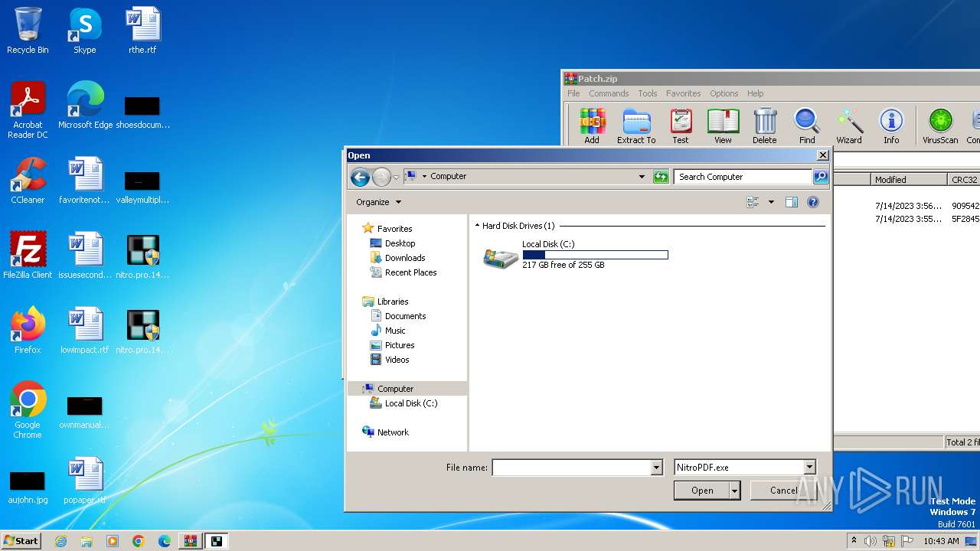Click the Add icon in WinRAR toolbar
The height and width of the screenshot is (551, 980).
592,126
